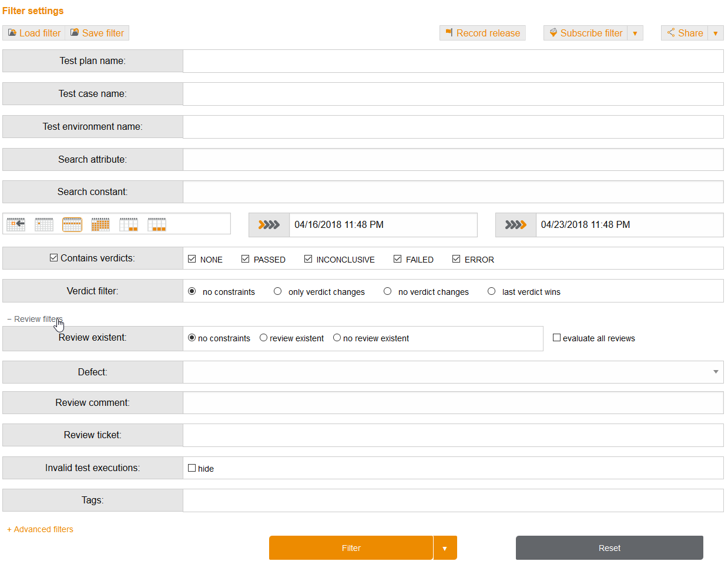Screen dimensions: 728x568
Task: Open the Defect dropdown
Action: (x=715, y=372)
